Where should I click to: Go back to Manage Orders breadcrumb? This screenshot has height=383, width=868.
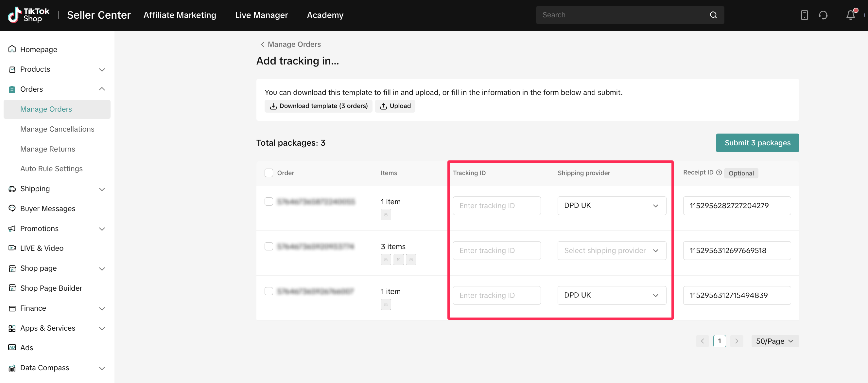click(290, 44)
